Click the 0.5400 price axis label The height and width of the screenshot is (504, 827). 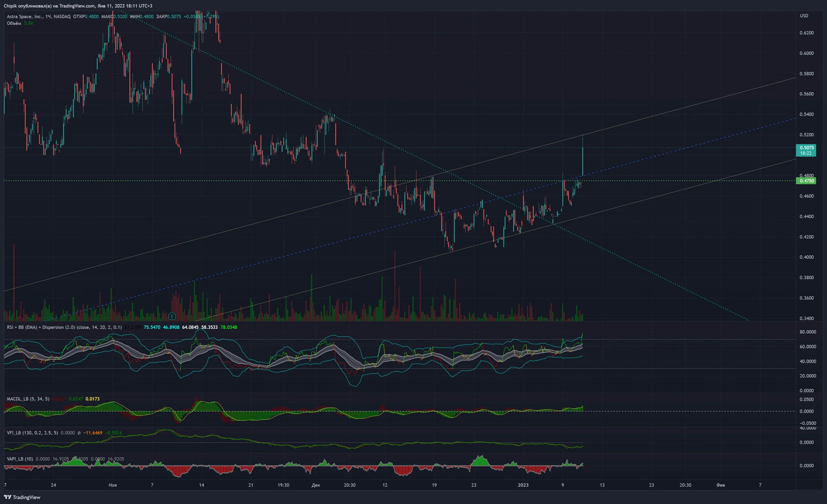(x=807, y=114)
